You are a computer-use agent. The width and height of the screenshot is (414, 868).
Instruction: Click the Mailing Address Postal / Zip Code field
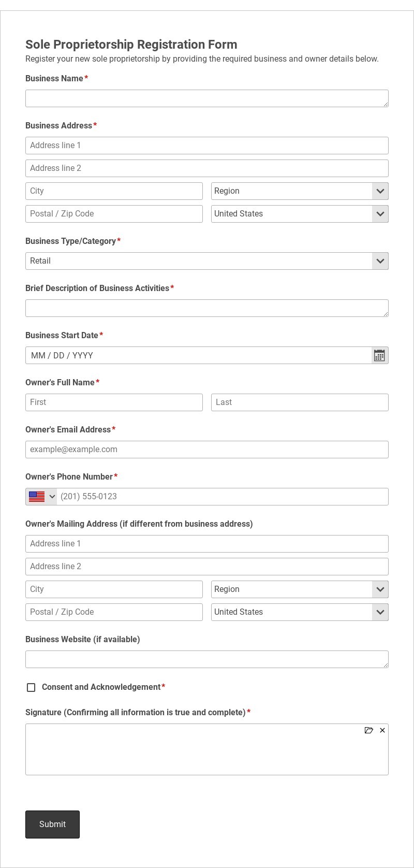114,612
